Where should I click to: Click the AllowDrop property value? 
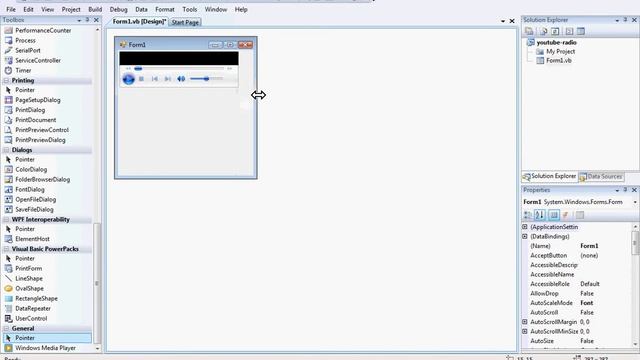[x=587, y=293]
